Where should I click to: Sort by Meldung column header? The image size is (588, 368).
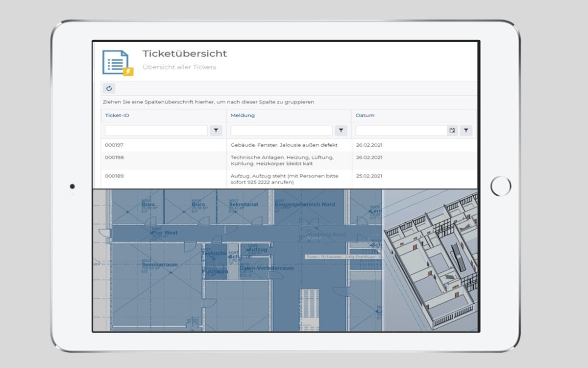point(243,115)
